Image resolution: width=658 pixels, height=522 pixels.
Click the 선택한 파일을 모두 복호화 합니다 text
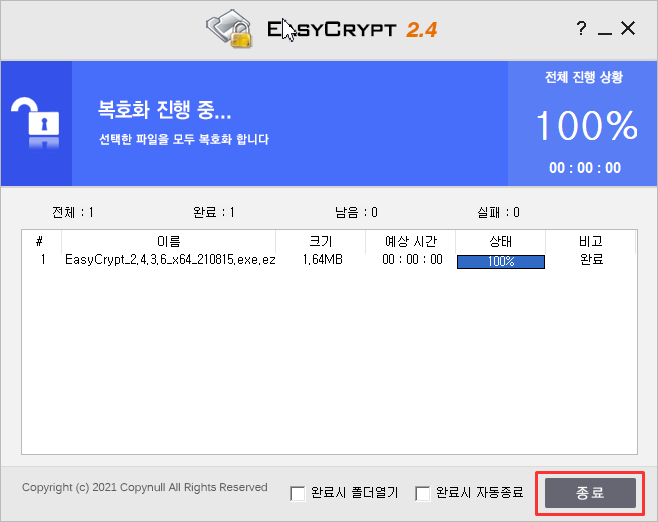coord(183,139)
